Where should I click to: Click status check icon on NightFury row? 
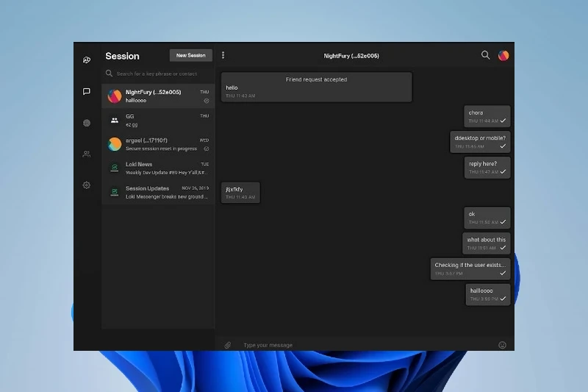207,101
